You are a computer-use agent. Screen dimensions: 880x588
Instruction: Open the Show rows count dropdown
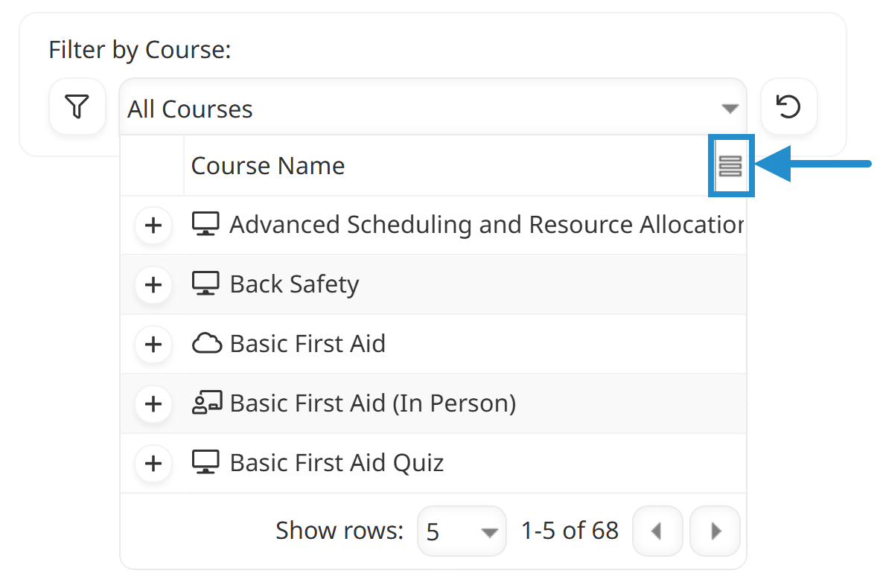pos(462,531)
